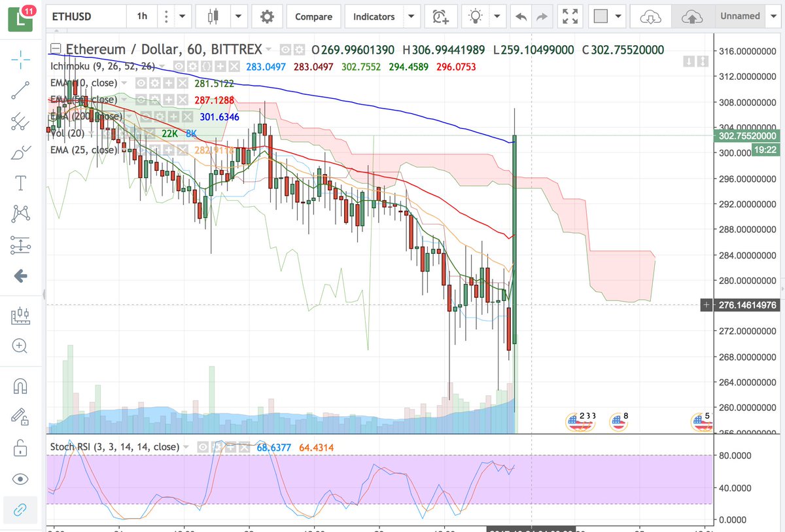Save chart layout to cloud
785x532 pixels.
pyautogui.click(x=692, y=16)
